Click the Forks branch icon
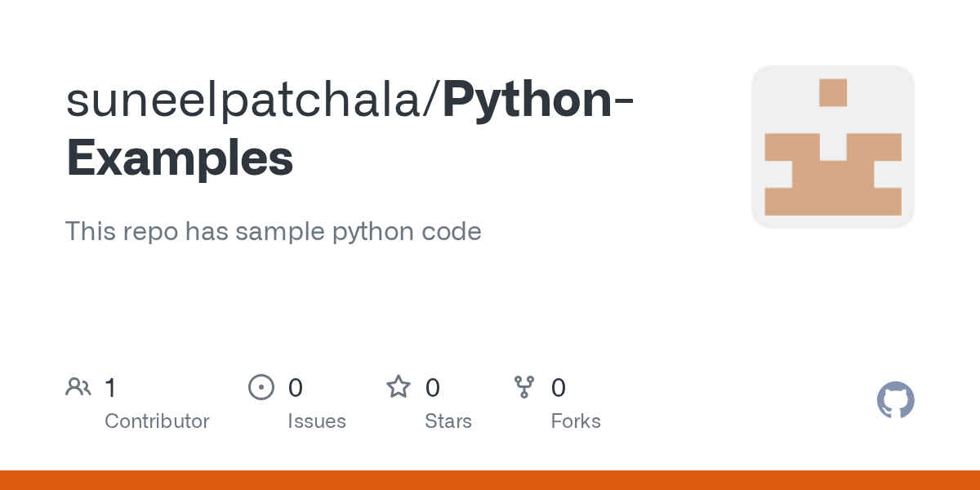Screen dimensions: 980x490 point(523,386)
